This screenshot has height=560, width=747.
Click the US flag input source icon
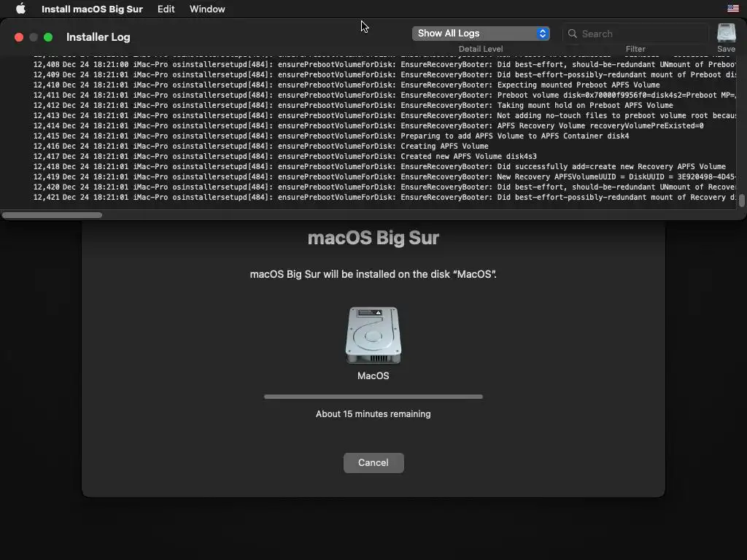pos(733,8)
